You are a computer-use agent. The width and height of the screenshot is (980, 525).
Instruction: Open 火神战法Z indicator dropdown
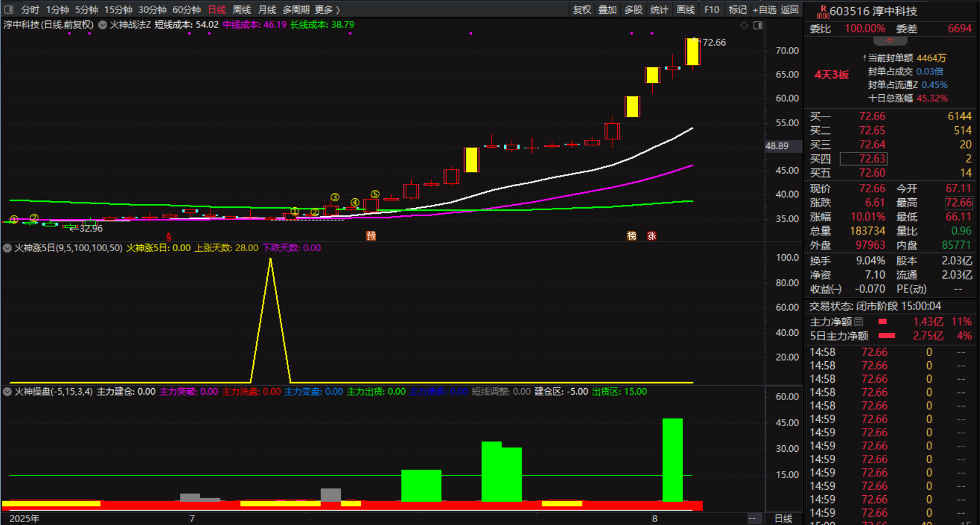(x=102, y=25)
